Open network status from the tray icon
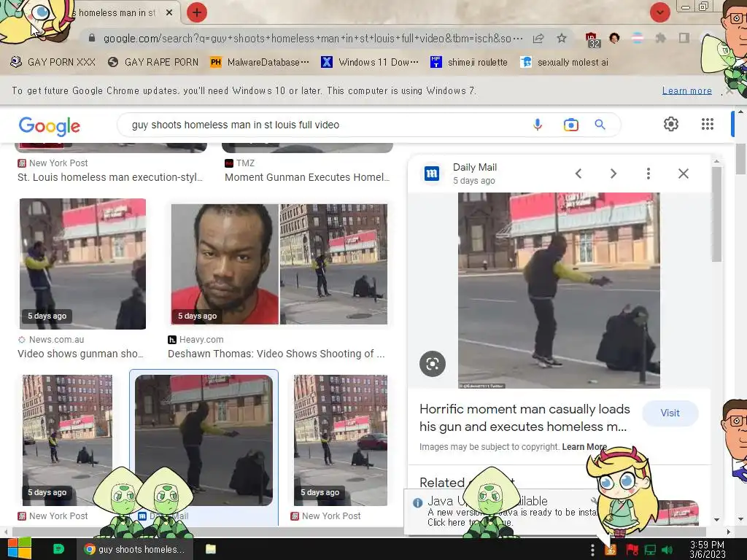The width and height of the screenshot is (747, 560). [x=650, y=550]
